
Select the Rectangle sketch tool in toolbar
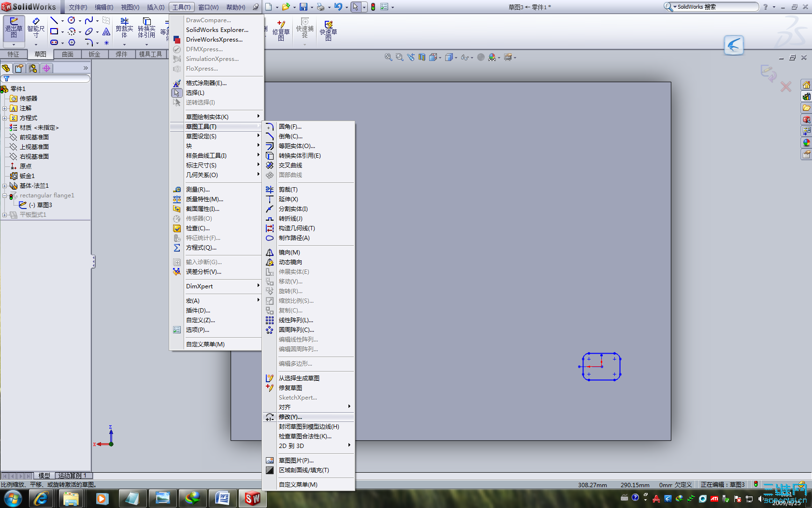[x=54, y=31]
